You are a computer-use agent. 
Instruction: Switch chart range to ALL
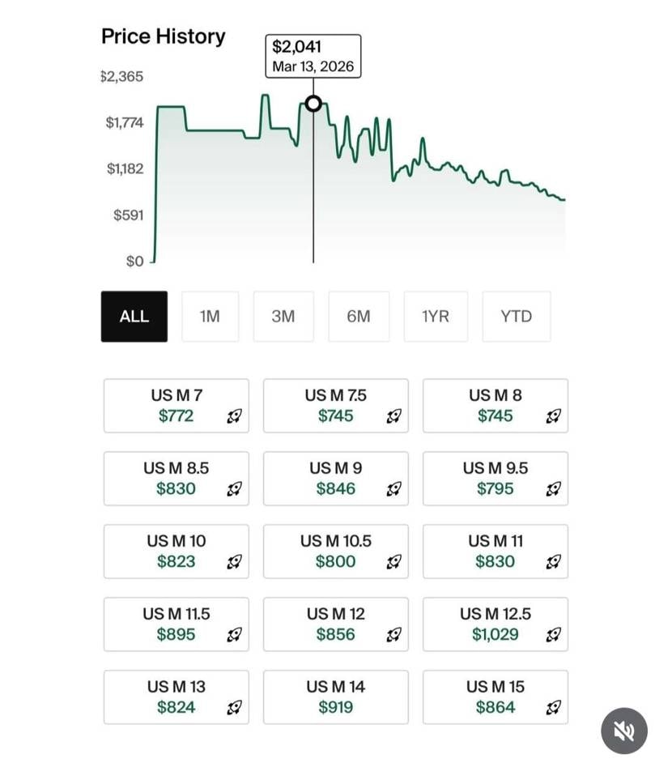(134, 317)
